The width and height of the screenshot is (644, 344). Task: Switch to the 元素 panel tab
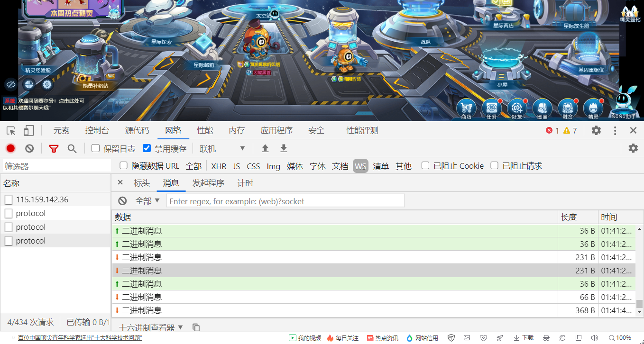point(61,130)
